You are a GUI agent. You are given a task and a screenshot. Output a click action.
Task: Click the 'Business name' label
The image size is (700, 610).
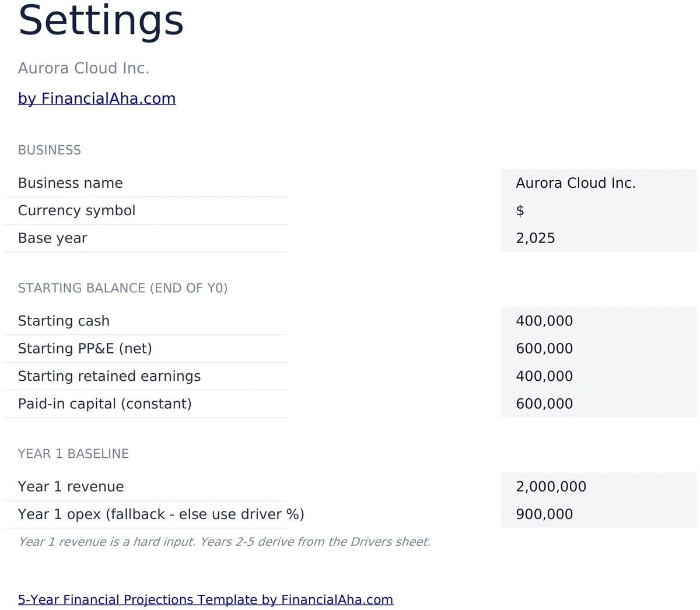71,183
